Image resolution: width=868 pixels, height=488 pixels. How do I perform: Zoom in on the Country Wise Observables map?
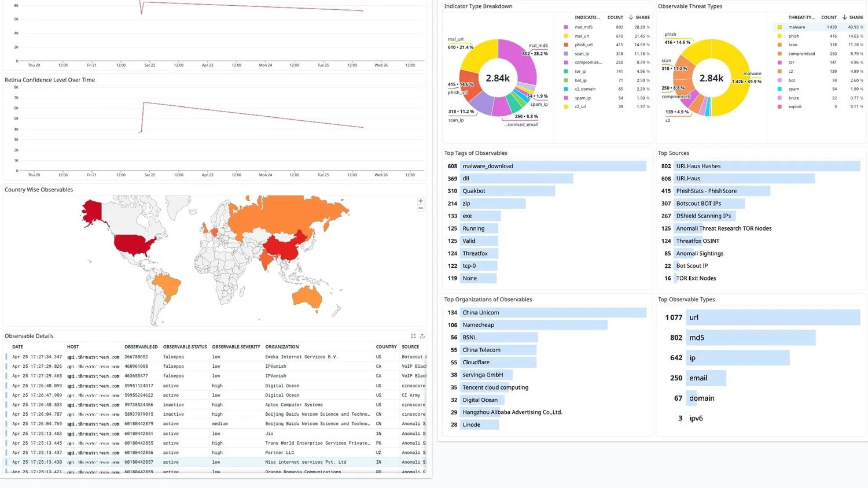(x=421, y=201)
